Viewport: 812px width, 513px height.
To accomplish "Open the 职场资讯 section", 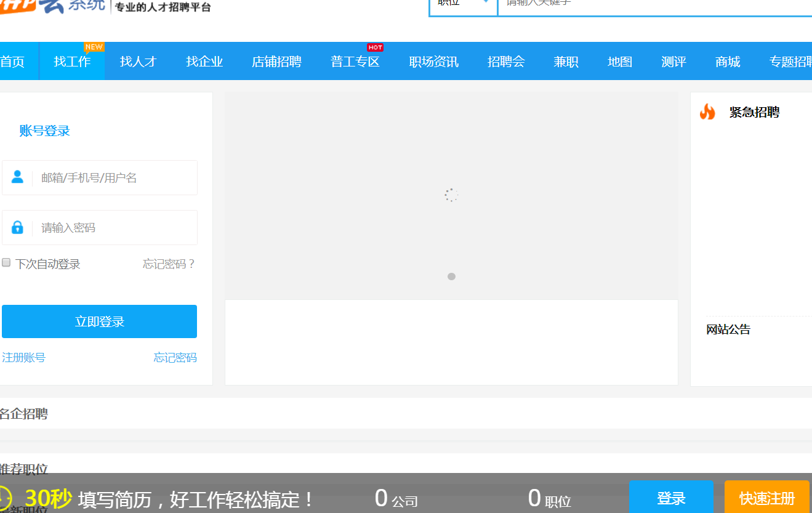I will (x=433, y=61).
